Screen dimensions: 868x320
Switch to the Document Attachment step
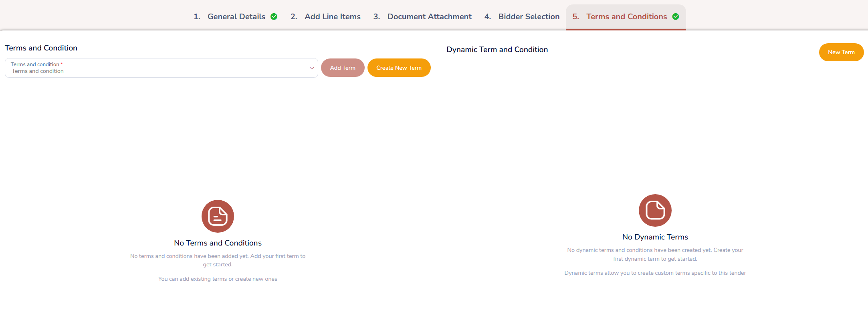(422, 16)
